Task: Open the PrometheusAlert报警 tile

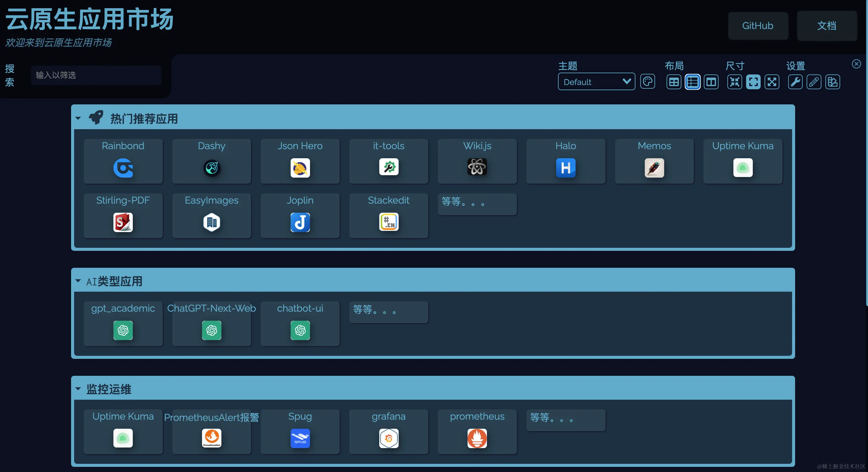Action: coord(212,431)
